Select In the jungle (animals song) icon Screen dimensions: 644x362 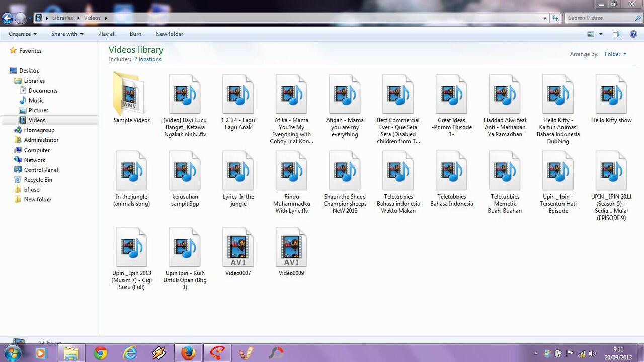point(131,171)
